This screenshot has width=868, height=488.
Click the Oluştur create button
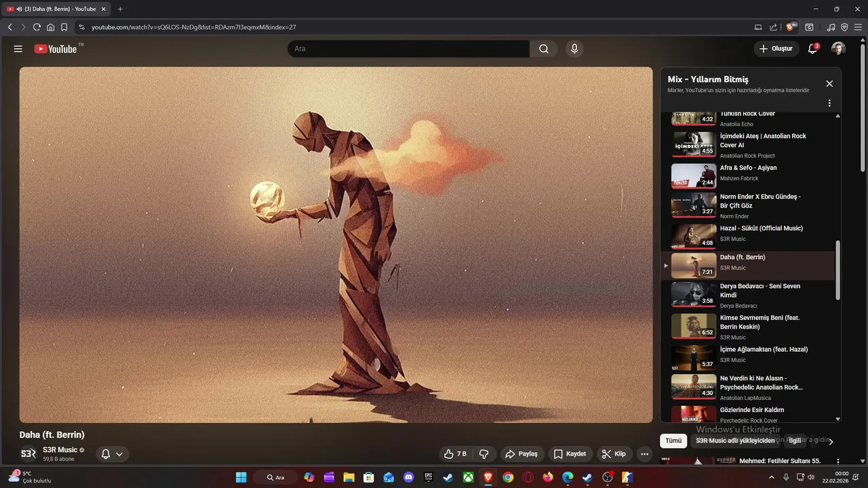pyautogui.click(x=776, y=49)
